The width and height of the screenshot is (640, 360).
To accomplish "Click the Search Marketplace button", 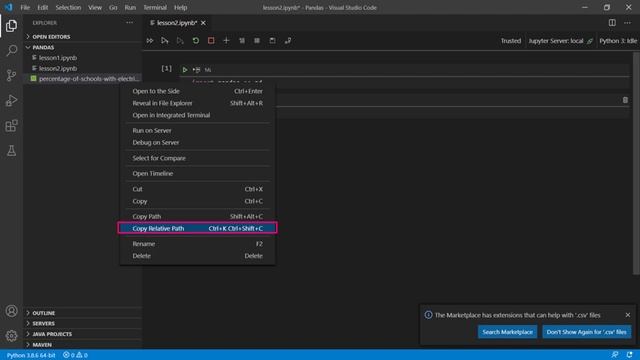I will [507, 332].
